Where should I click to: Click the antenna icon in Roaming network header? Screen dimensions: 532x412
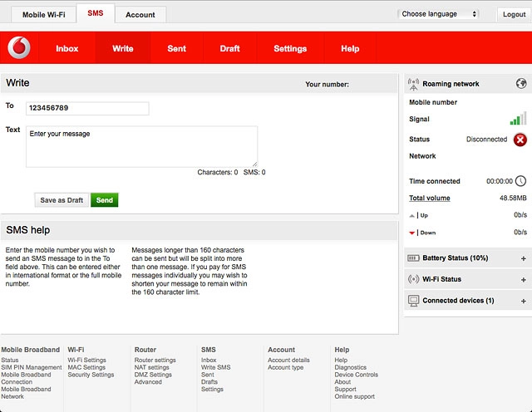[x=414, y=84]
